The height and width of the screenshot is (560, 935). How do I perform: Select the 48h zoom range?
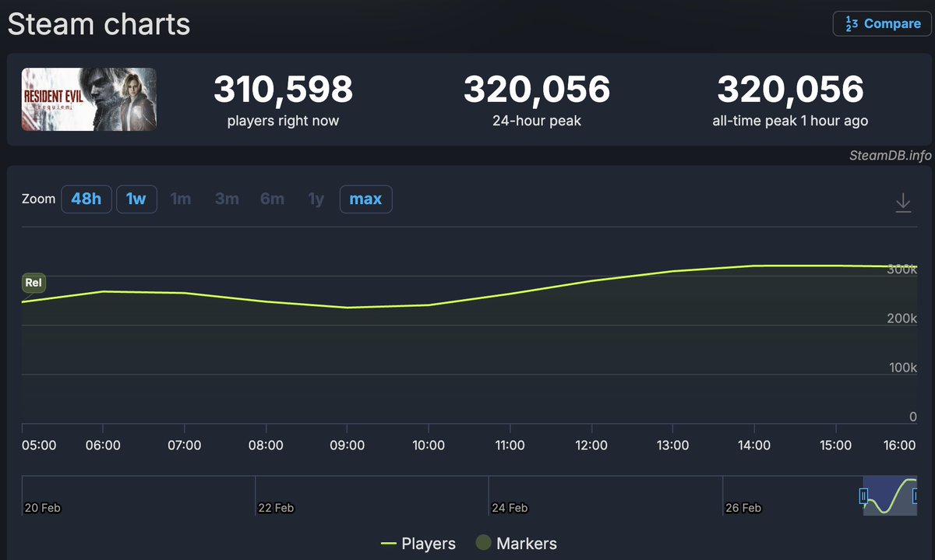click(x=86, y=199)
